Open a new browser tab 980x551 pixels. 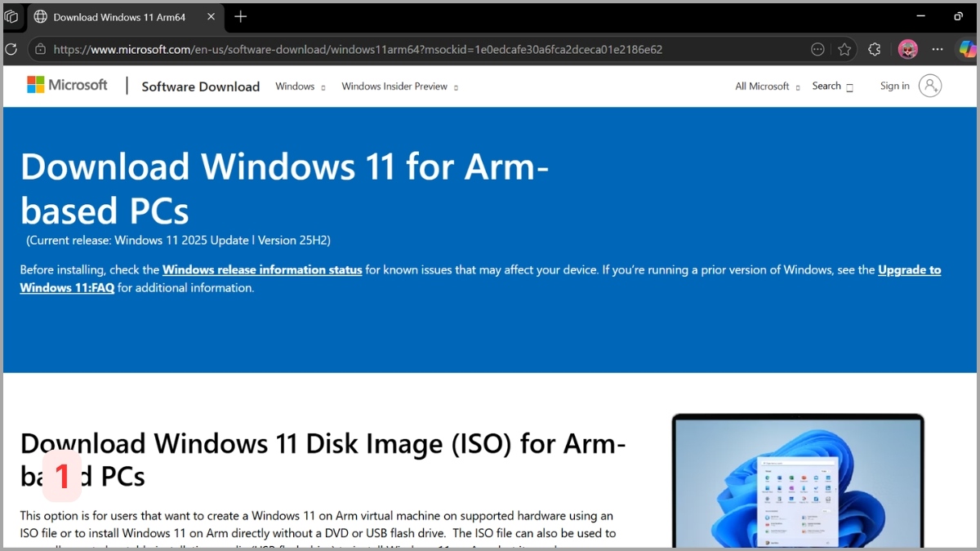240,16
